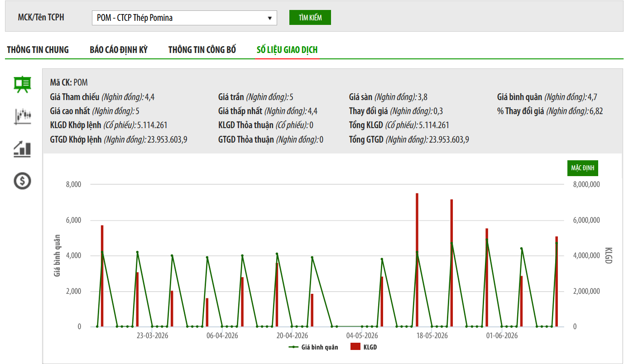Click the TÌM KIẾM search button

click(310, 18)
